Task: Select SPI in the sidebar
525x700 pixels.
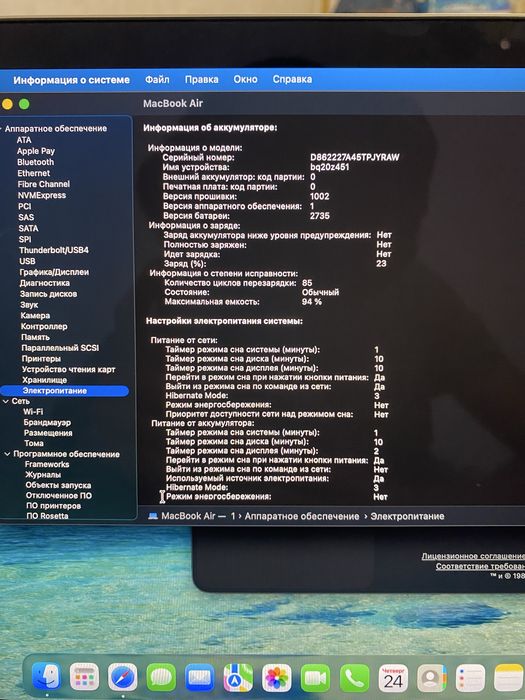Action: coord(25,239)
